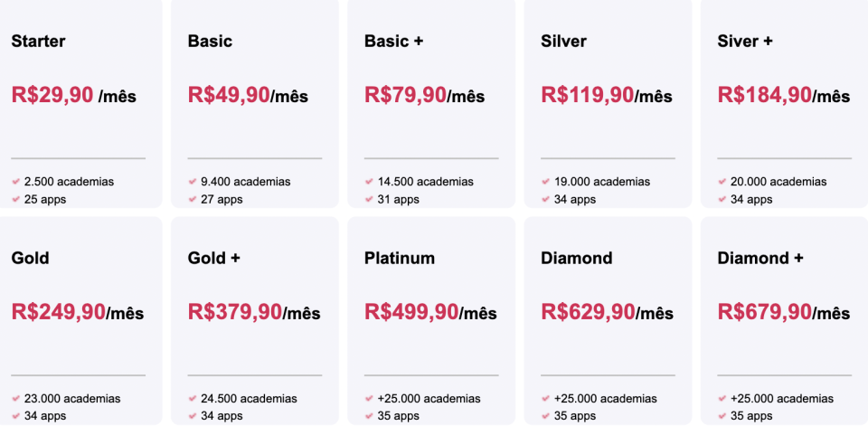Click the checkmark beside "19.000 academias"
868x426 pixels.
545,182
